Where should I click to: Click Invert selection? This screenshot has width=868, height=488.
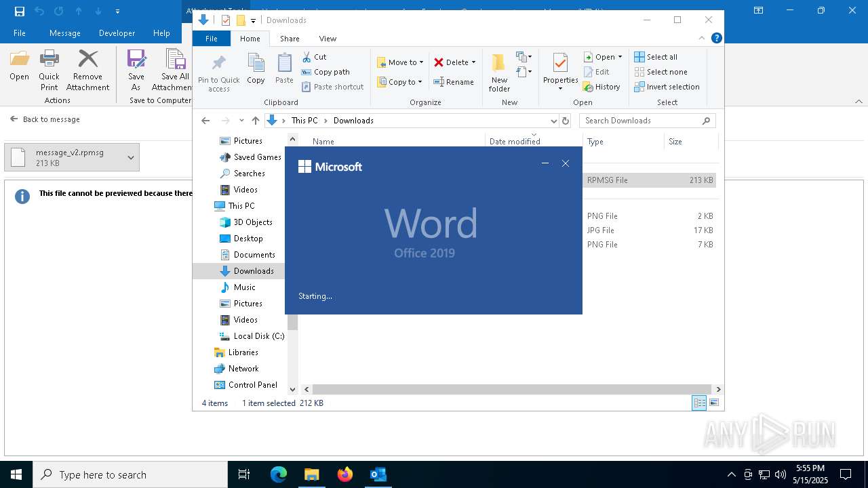pos(667,87)
